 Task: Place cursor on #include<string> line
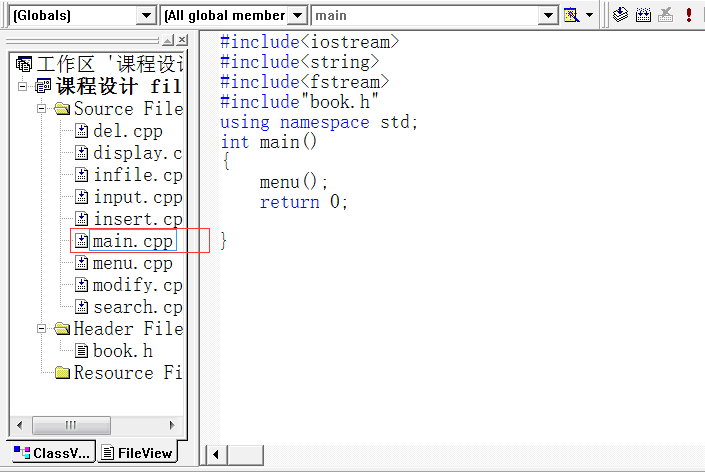(x=299, y=62)
